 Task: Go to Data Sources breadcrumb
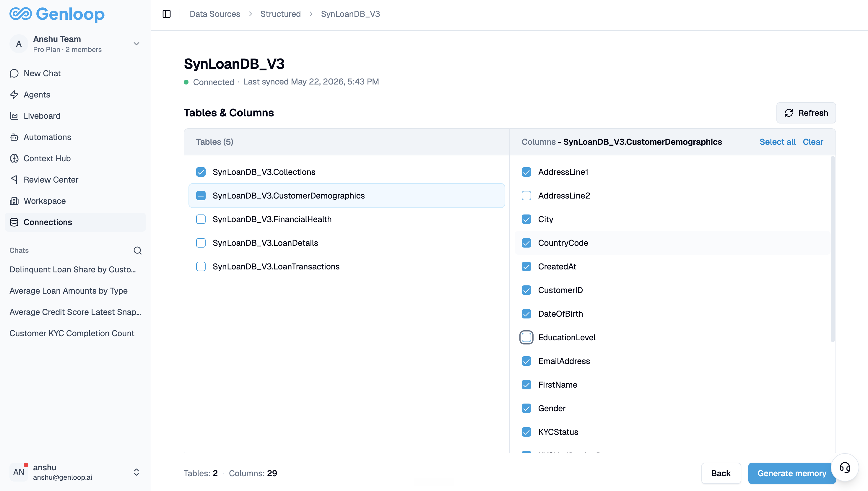pos(215,14)
